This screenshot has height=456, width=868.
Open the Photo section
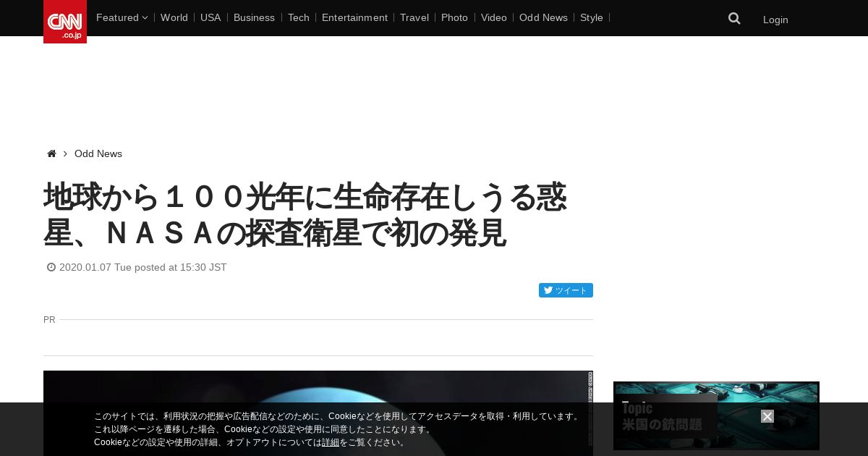(454, 17)
